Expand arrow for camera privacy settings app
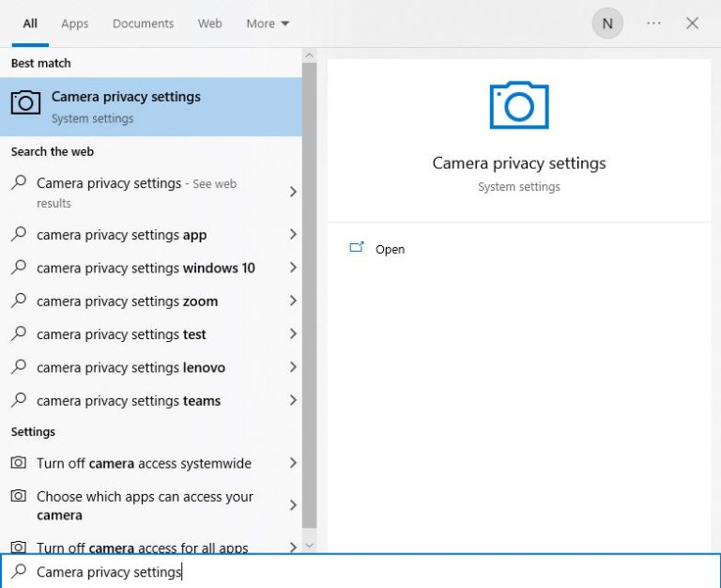This screenshot has width=721, height=588. pyautogui.click(x=293, y=234)
